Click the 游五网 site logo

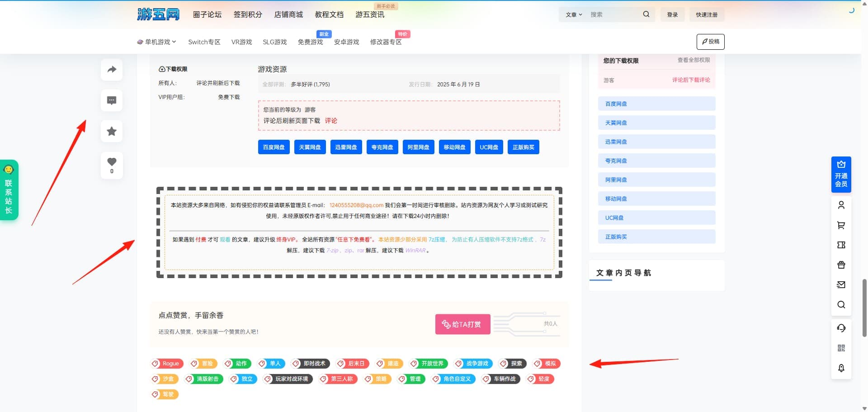click(158, 14)
